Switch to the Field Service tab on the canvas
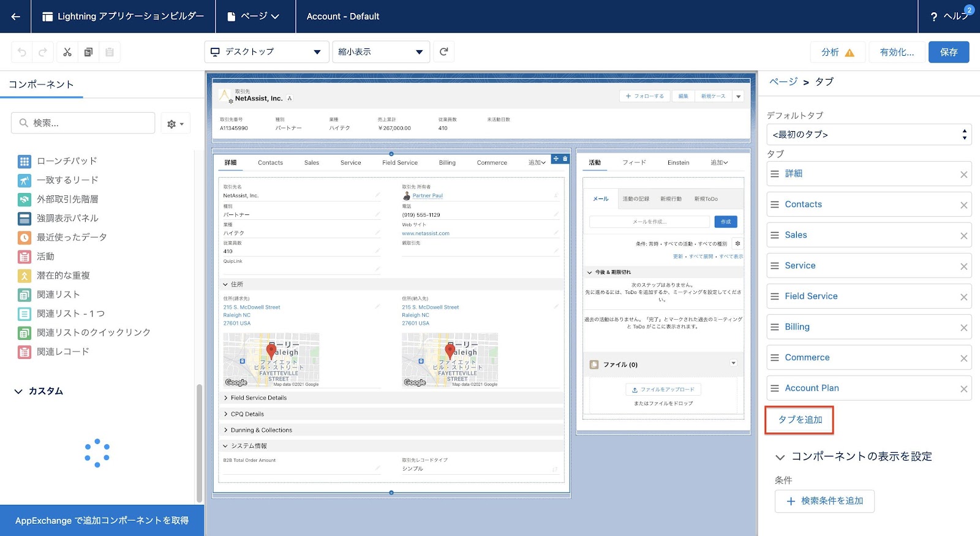This screenshot has height=536, width=980. (400, 163)
